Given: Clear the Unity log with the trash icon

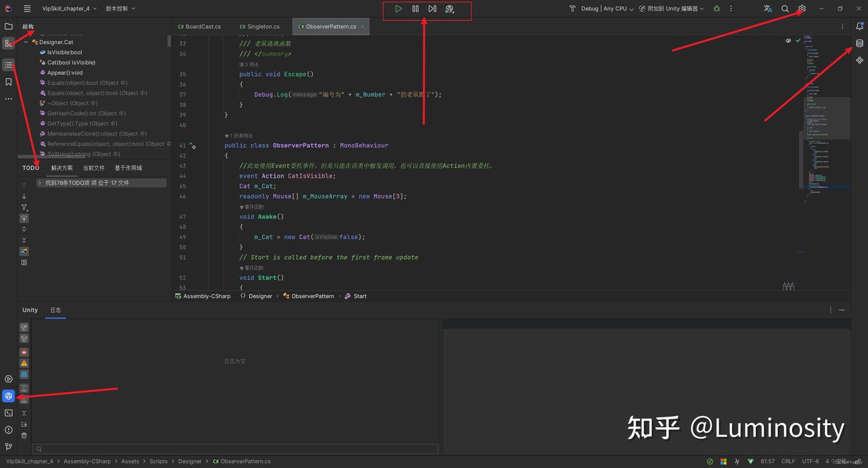Looking at the screenshot, I should click(24, 435).
